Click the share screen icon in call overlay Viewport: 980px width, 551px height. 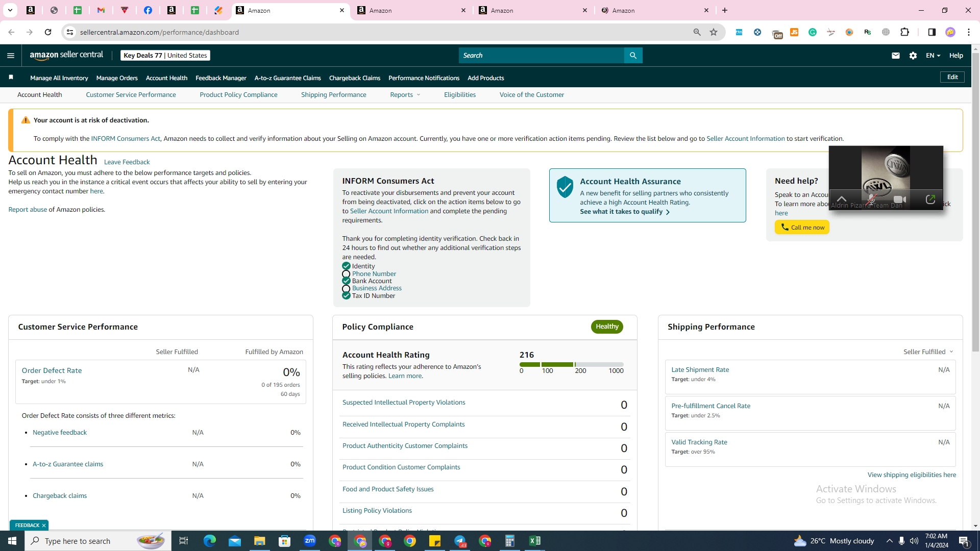point(930,199)
